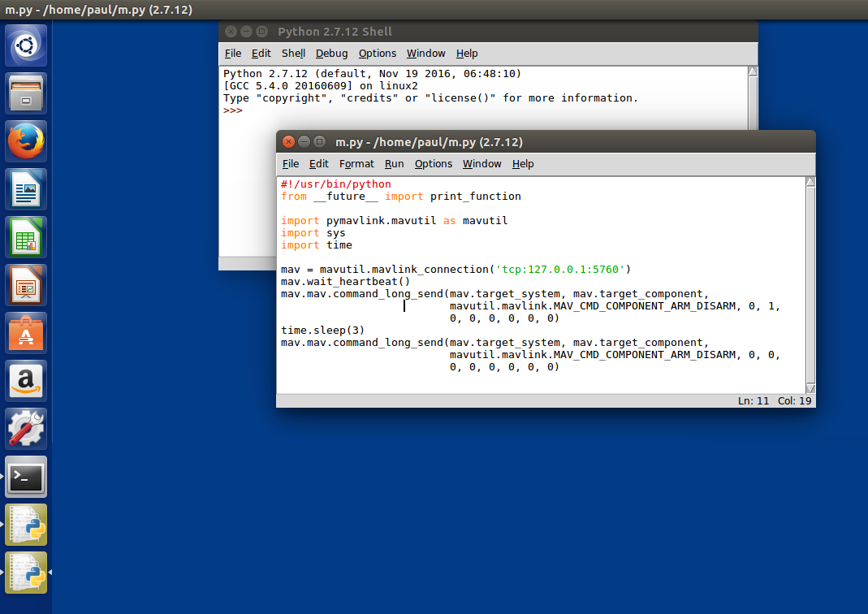Minimize the Python 2.7.12 Shell window
The height and width of the screenshot is (614, 868).
pos(246,32)
